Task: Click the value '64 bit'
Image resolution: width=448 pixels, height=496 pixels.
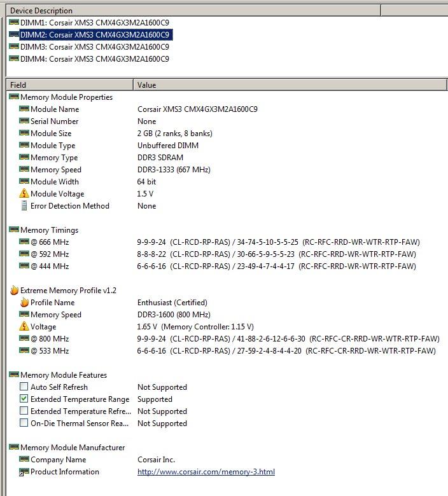Action: click(146, 182)
